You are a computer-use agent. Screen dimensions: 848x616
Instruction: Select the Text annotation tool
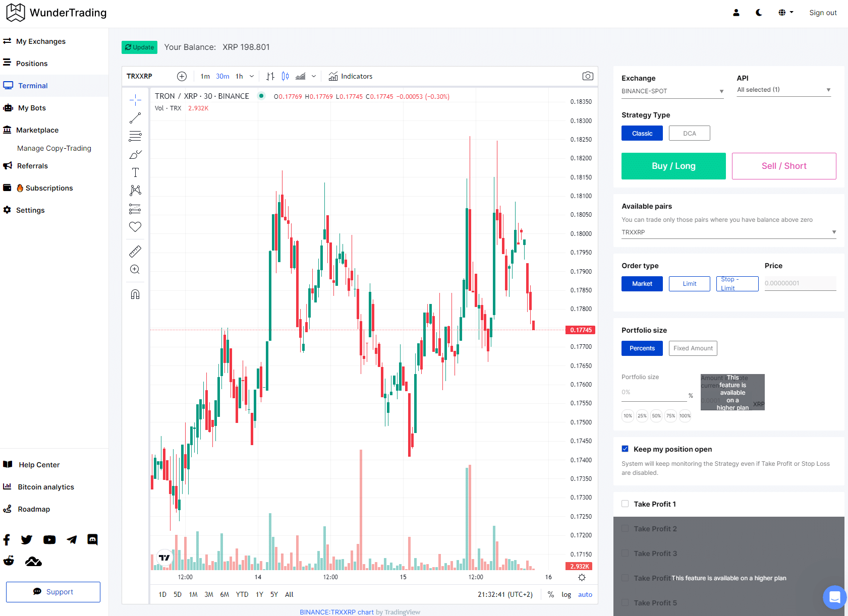click(135, 172)
